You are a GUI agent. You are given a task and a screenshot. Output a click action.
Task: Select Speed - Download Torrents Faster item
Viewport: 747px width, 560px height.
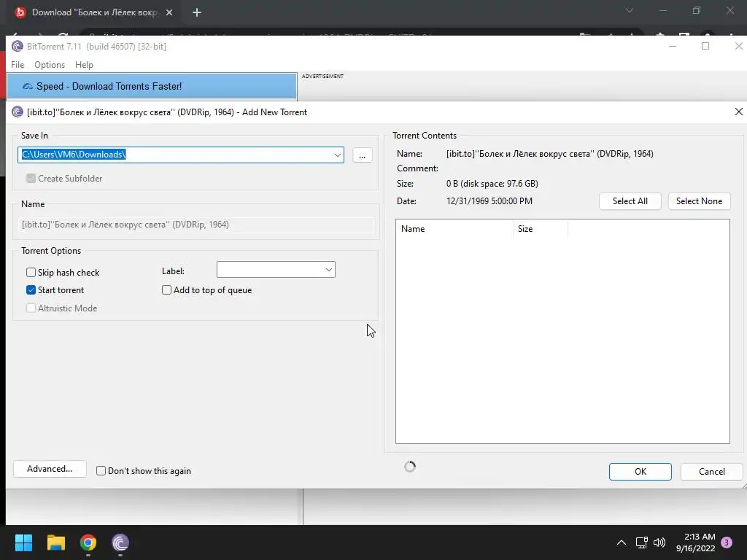click(152, 86)
